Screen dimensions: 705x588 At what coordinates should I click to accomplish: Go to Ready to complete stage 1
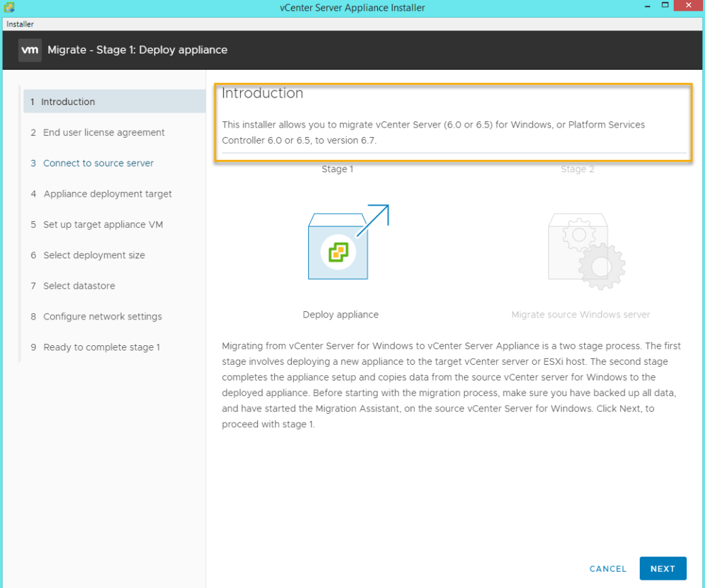tap(101, 347)
